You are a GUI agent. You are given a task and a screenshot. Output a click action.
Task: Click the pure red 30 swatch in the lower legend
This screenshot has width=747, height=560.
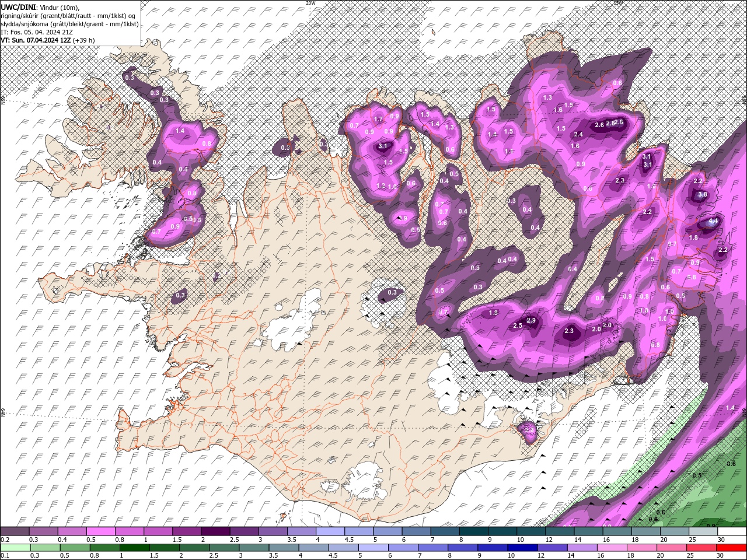pos(731,548)
